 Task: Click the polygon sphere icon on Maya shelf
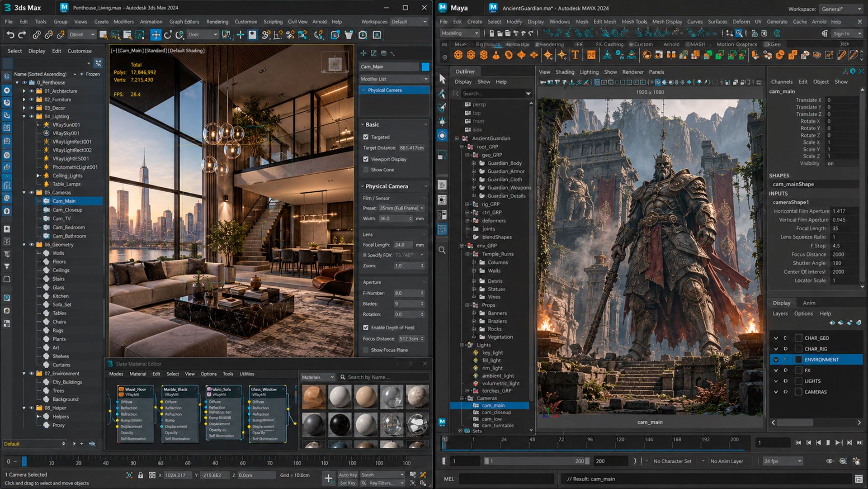pos(458,55)
